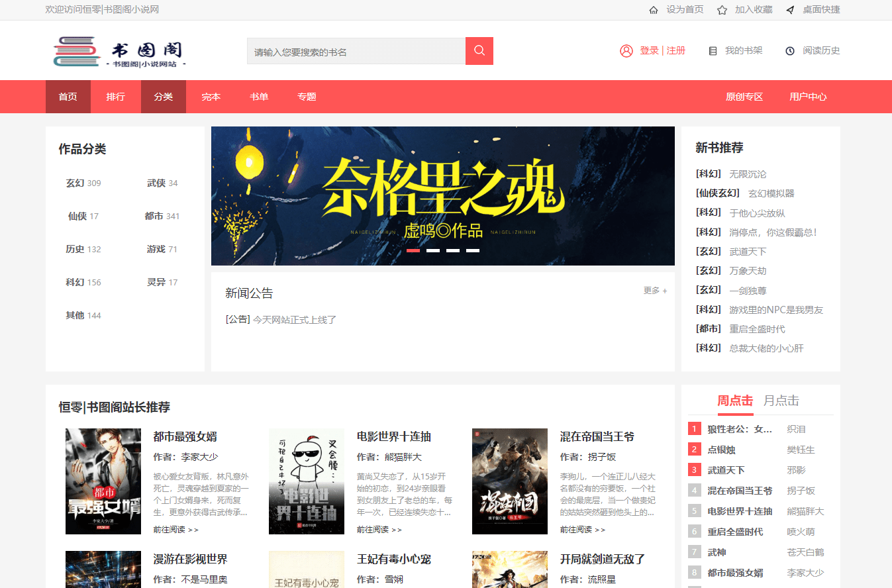The height and width of the screenshot is (588, 892).
Task: Click the 混在帝国当王爷 book cover
Action: click(x=510, y=481)
